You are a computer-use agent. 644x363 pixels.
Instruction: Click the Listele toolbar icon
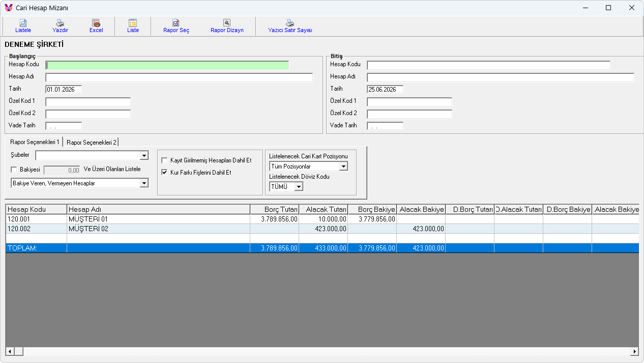23,23
